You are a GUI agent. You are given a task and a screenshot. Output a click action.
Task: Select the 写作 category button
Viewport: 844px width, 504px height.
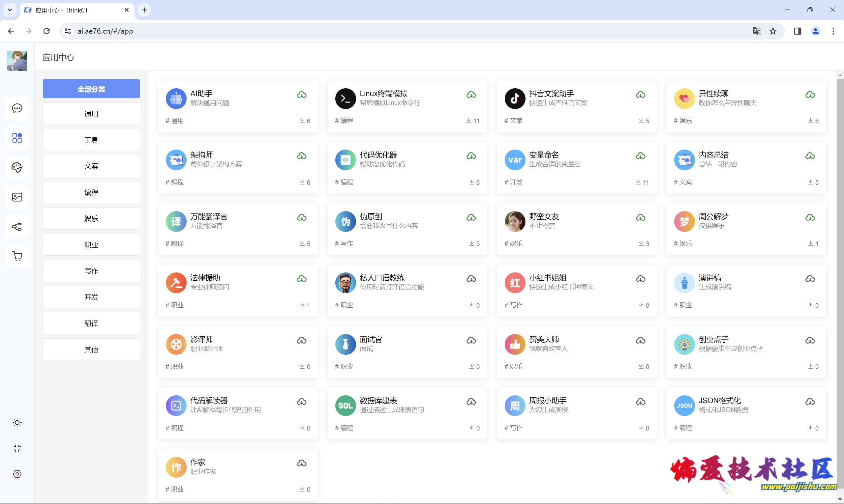(x=91, y=271)
